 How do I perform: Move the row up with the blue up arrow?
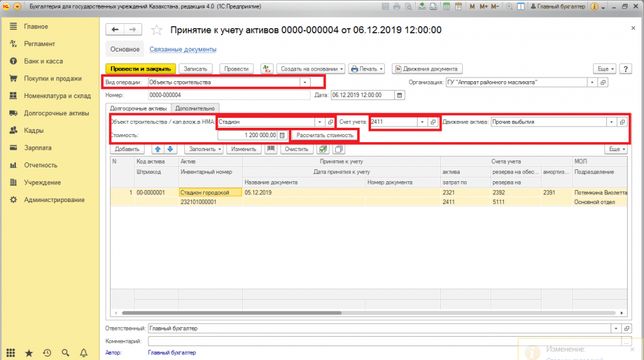157,150
